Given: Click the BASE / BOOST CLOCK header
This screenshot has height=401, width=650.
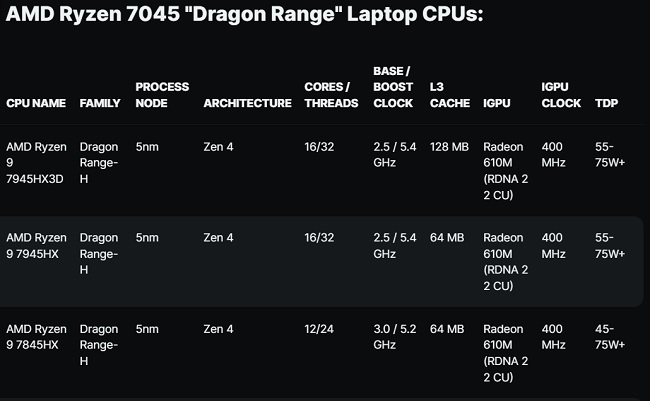Looking at the screenshot, I should click(391, 87).
